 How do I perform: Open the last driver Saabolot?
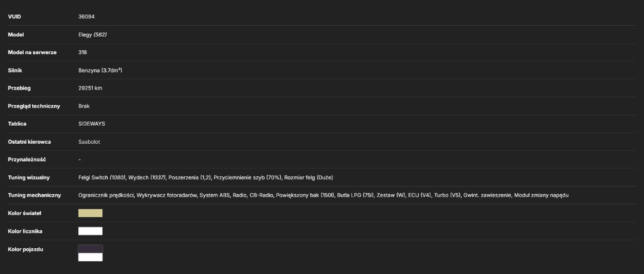pos(89,142)
